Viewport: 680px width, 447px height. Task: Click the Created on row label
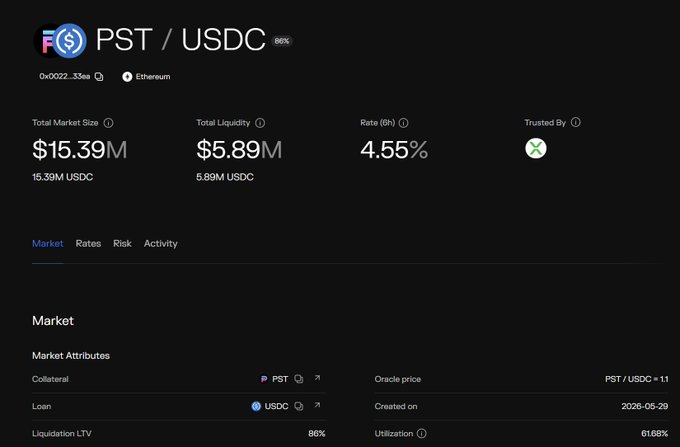point(396,406)
